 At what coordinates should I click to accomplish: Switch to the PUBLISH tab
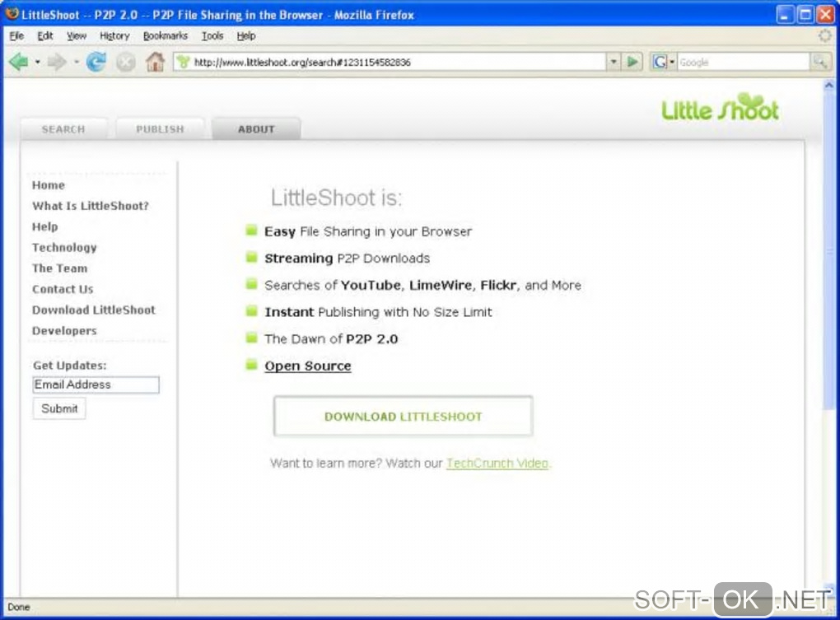pyautogui.click(x=160, y=129)
